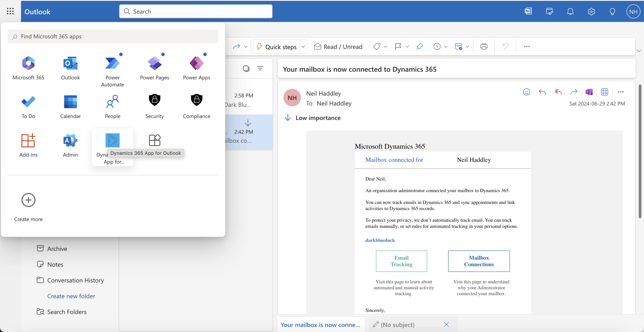Print the current email
Viewport: 644px width, 332px height.
(x=484, y=46)
